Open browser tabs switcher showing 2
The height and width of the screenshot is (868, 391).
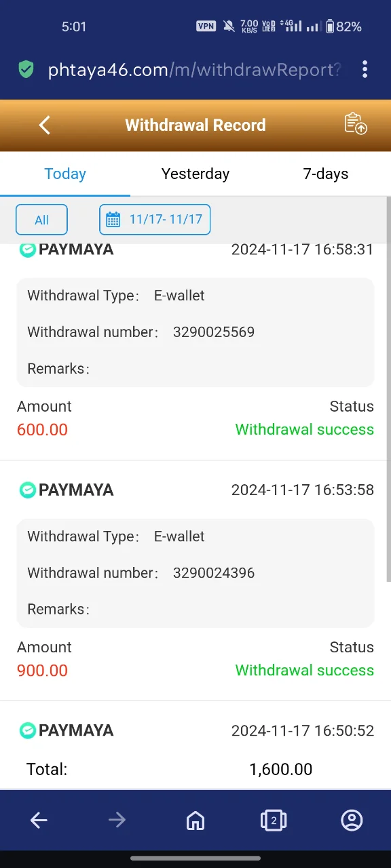tap(274, 821)
